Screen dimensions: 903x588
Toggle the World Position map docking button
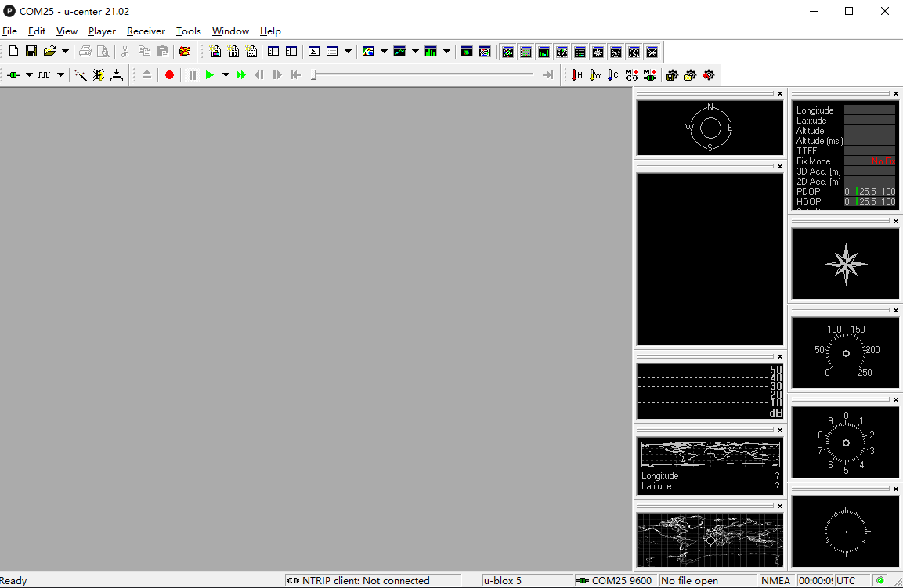point(562,52)
